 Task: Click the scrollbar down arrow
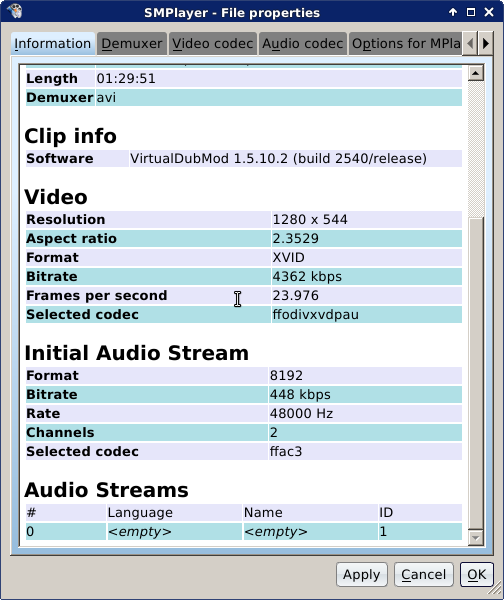(x=475, y=538)
